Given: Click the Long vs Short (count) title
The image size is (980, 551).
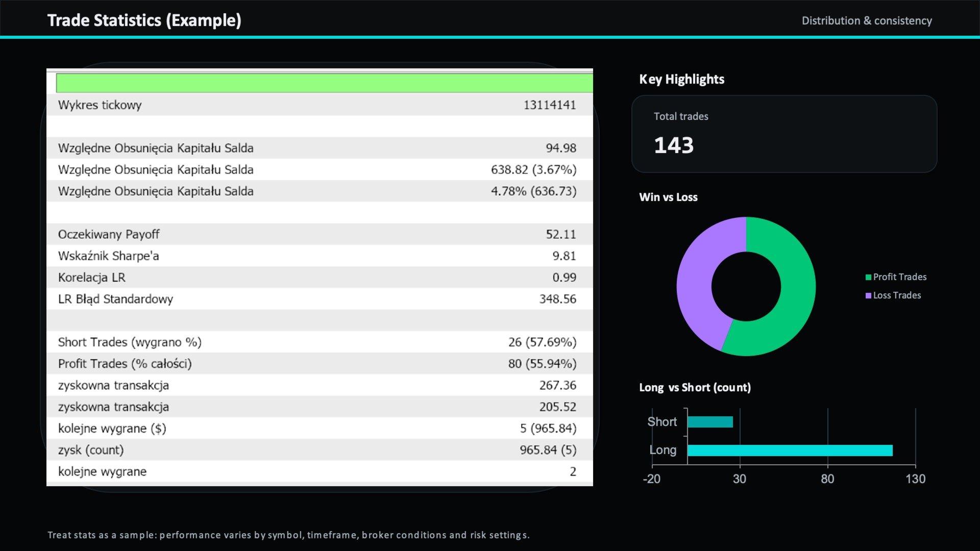Looking at the screenshot, I should (x=695, y=388).
